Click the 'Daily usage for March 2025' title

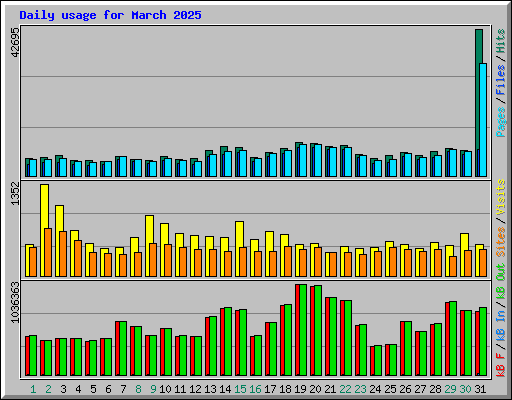pos(110,15)
